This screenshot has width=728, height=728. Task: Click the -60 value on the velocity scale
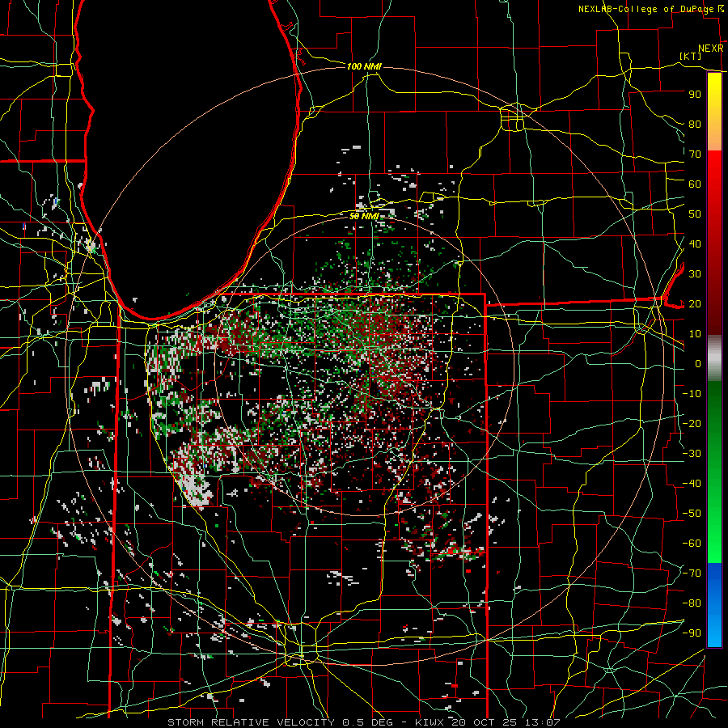coord(692,544)
